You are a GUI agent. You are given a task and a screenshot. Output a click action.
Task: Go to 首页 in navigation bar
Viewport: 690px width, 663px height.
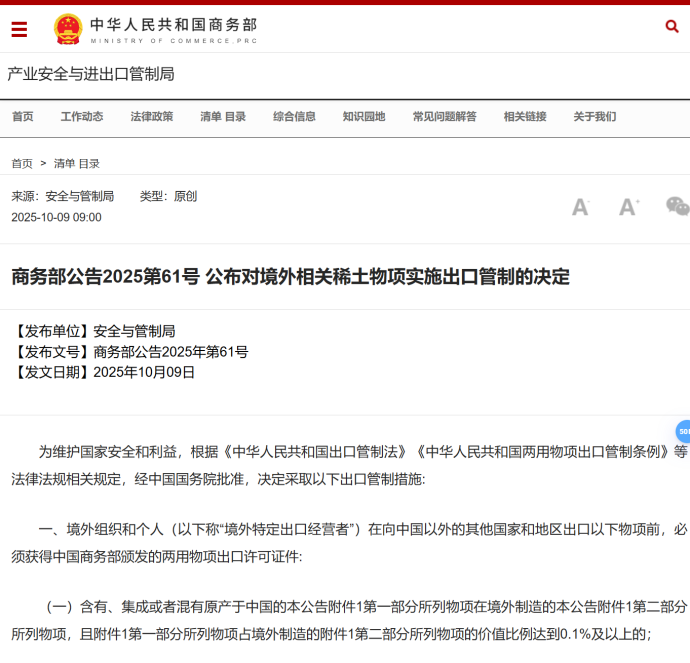pos(22,116)
